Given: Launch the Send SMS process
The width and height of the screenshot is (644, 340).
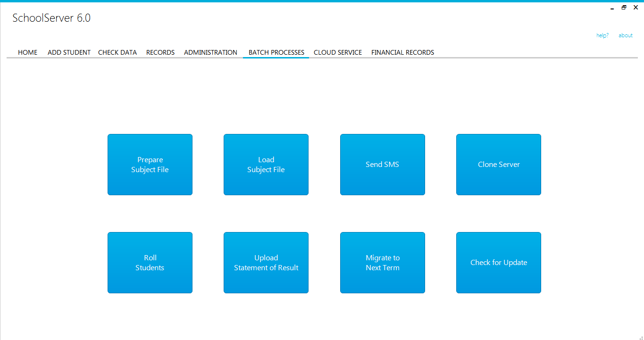Looking at the screenshot, I should pyautogui.click(x=382, y=165).
